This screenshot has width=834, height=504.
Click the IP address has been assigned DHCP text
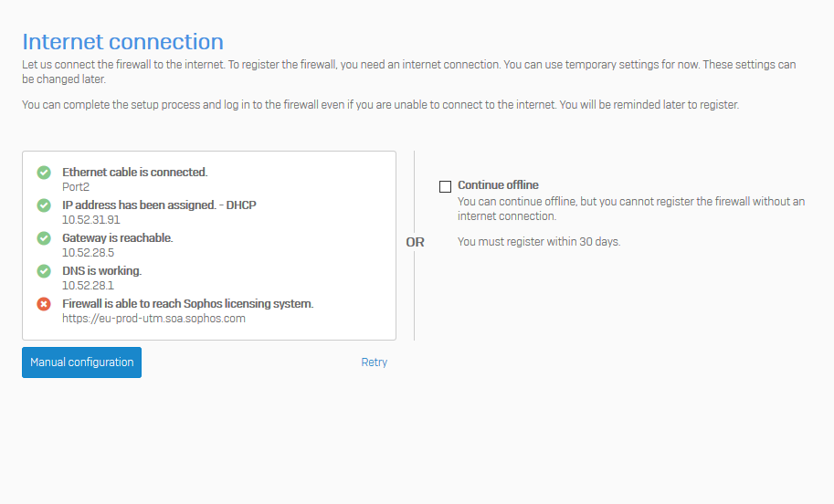[159, 205]
